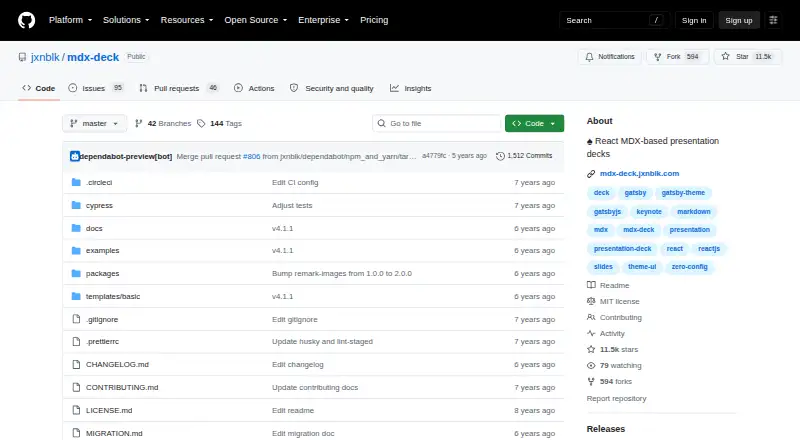Click in the top Search field
This screenshot has height=440, width=800.
(x=614, y=20)
